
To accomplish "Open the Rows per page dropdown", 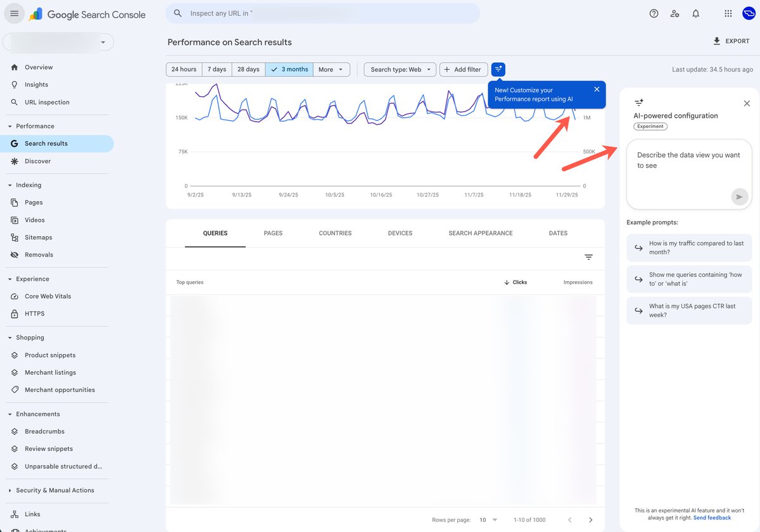I will [488, 519].
